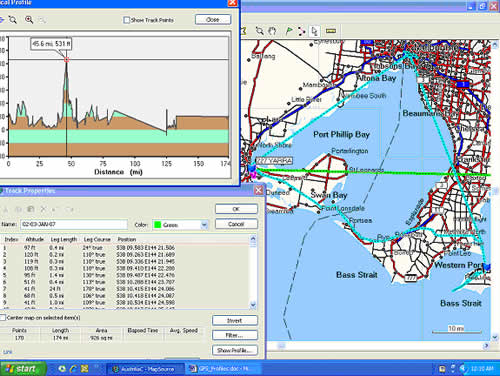Screen dimensions: 500x376
Task: Open the Color dropdown showing Green
Action: (x=204, y=225)
